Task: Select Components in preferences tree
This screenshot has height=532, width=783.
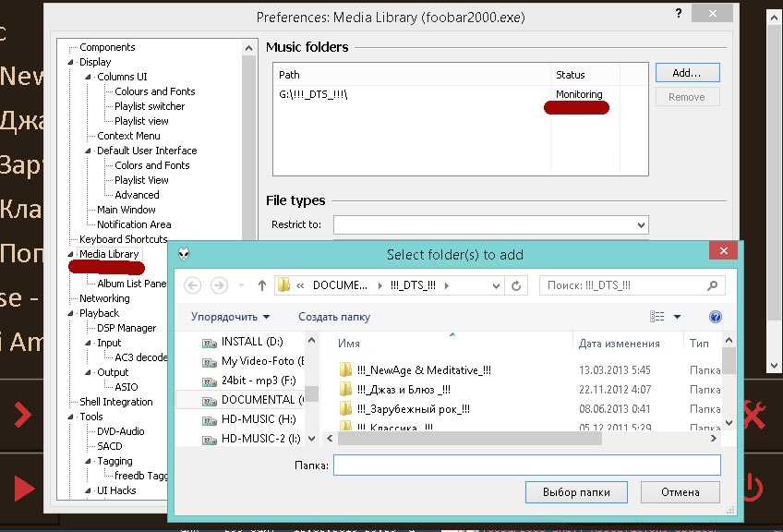Action: (x=107, y=47)
